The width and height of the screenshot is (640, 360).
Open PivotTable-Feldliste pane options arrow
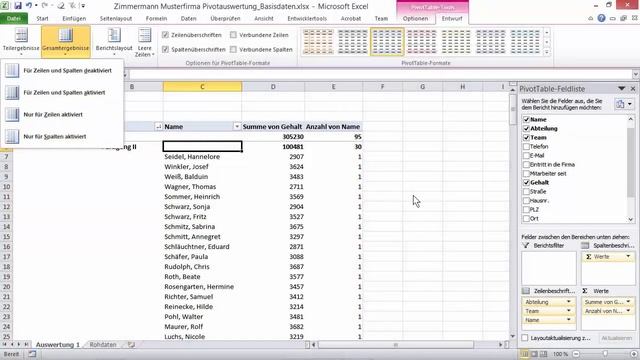621,89
